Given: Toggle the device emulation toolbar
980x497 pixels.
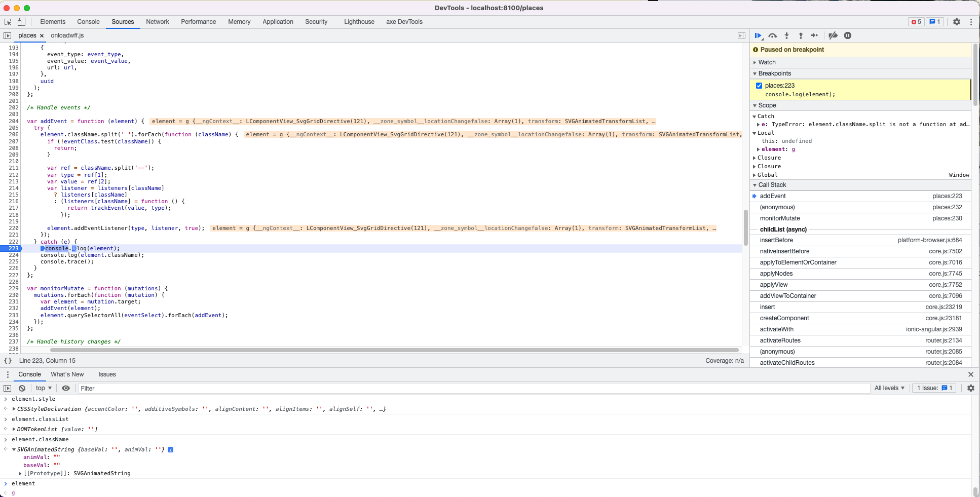Looking at the screenshot, I should [21, 22].
